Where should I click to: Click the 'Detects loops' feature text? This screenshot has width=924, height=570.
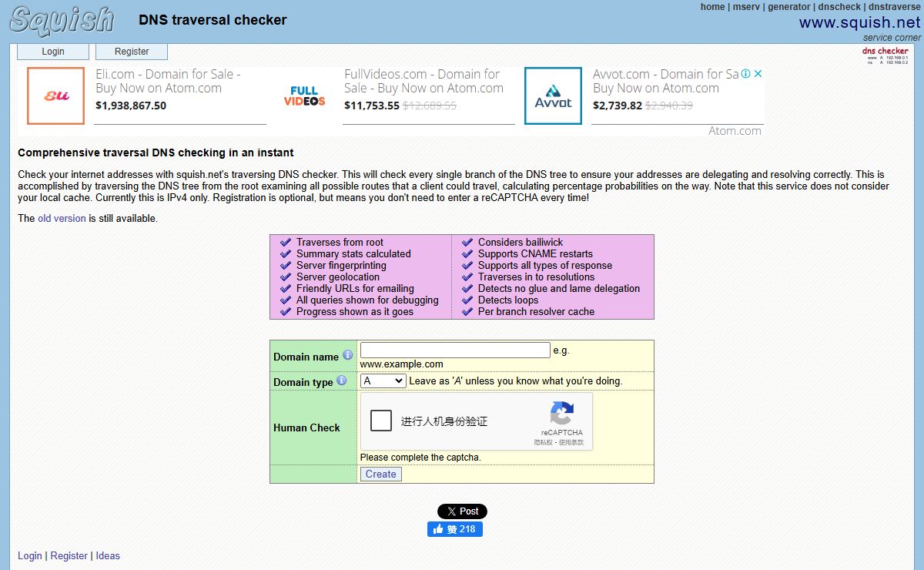508,300
